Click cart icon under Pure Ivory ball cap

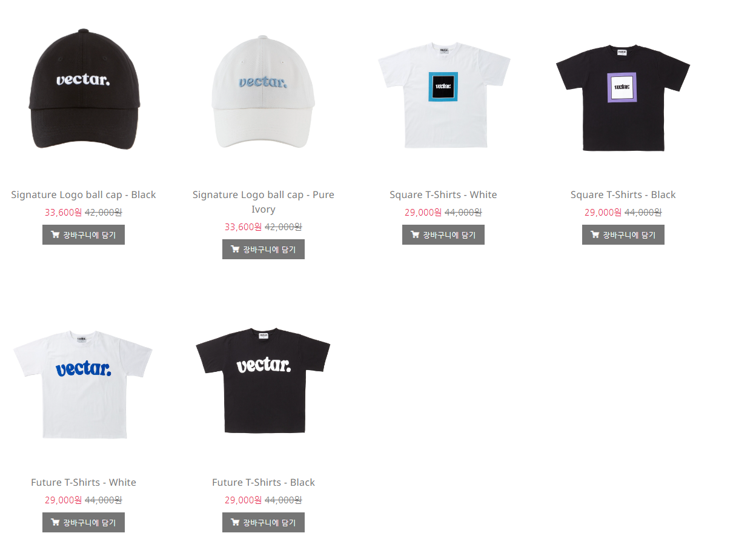click(235, 250)
